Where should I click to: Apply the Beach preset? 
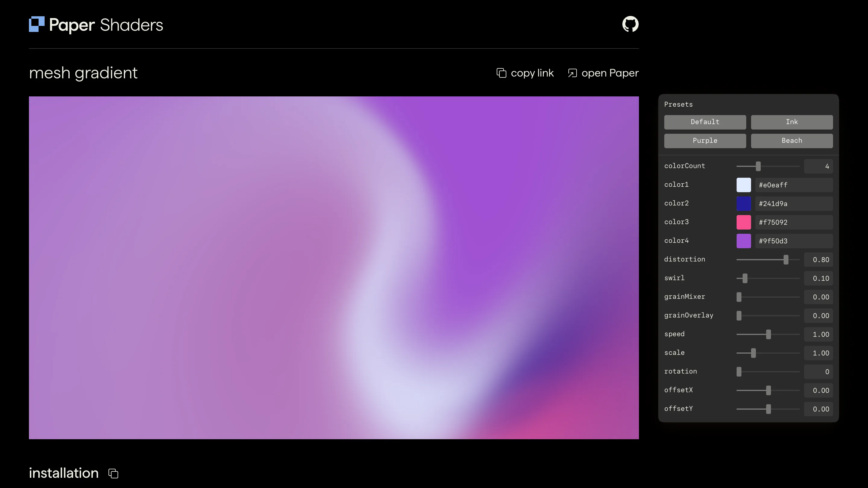point(792,141)
